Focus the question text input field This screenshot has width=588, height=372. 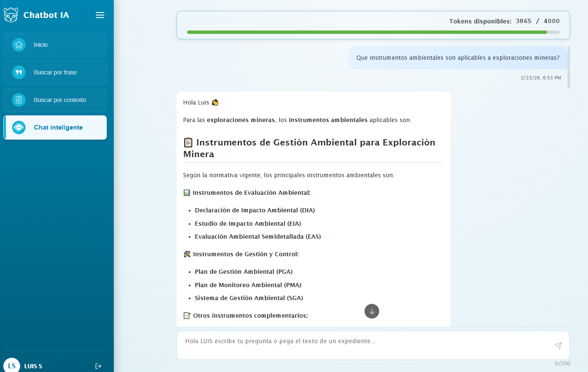tap(364, 345)
